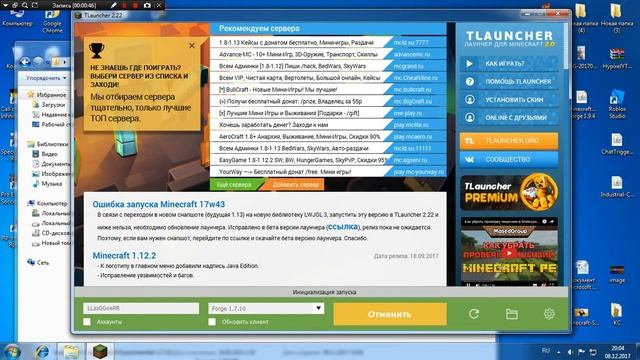Click the Minecraft block taskbar icon
Image resolution: width=640 pixels, height=360 pixels.
tap(100, 351)
